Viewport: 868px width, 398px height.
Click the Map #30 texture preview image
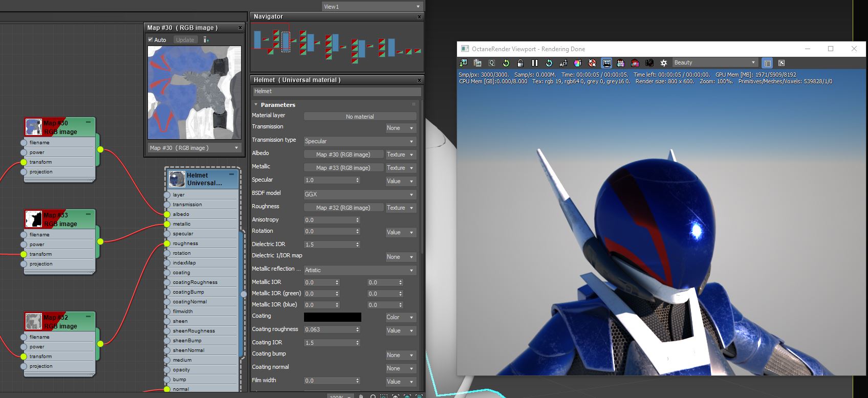coord(194,93)
